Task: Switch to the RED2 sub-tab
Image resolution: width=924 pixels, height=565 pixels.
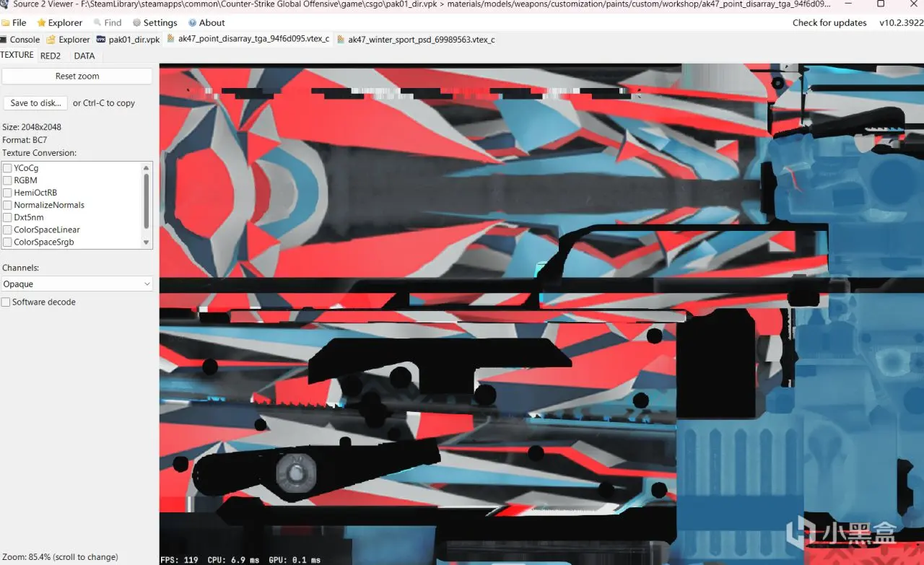Action: [51, 56]
